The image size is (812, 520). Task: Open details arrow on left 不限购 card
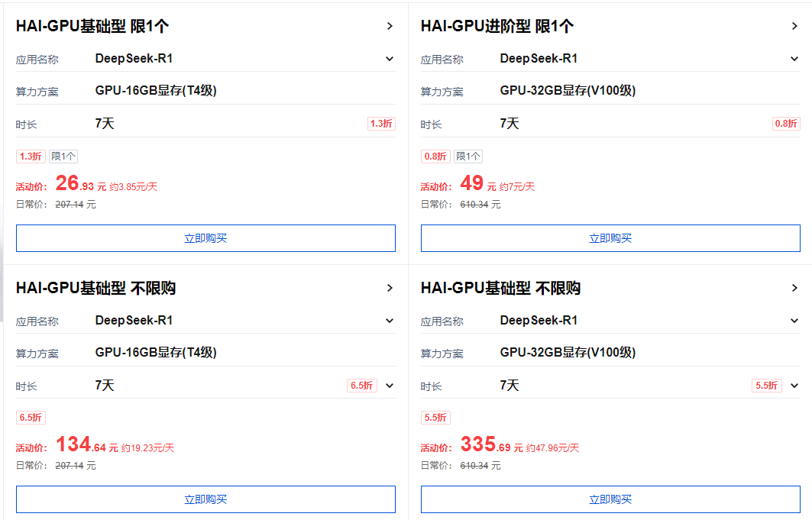[390, 288]
